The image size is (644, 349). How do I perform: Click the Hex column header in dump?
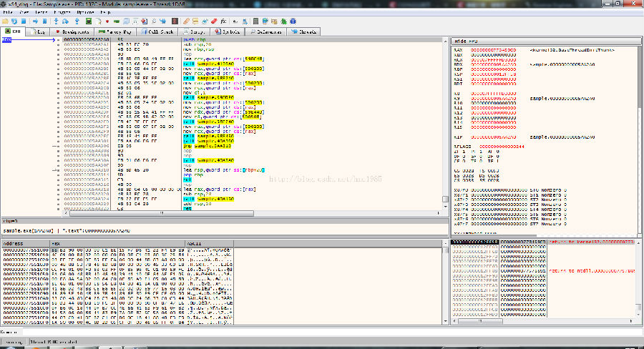pos(117,243)
